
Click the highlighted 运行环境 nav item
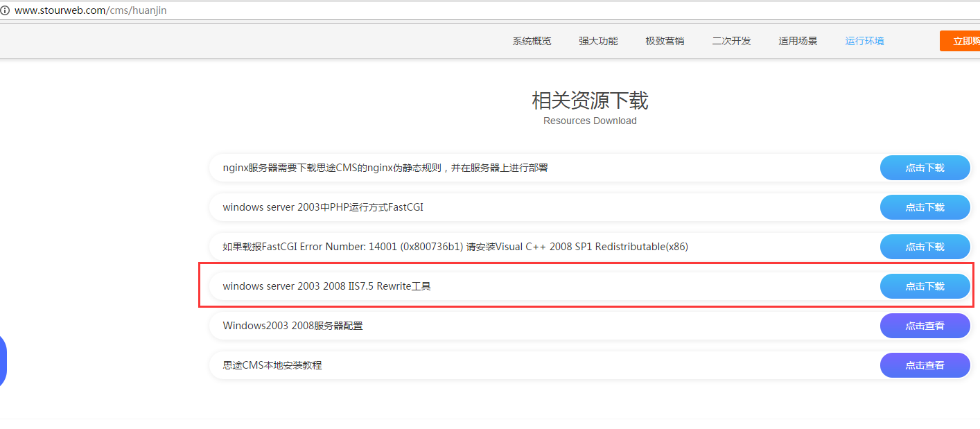[x=864, y=41]
